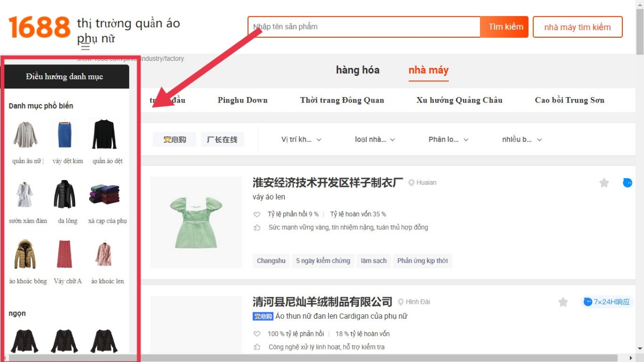Screen dimensions: 644x362
Task: Select the Pinghu Down tab
Action: pyautogui.click(x=243, y=100)
